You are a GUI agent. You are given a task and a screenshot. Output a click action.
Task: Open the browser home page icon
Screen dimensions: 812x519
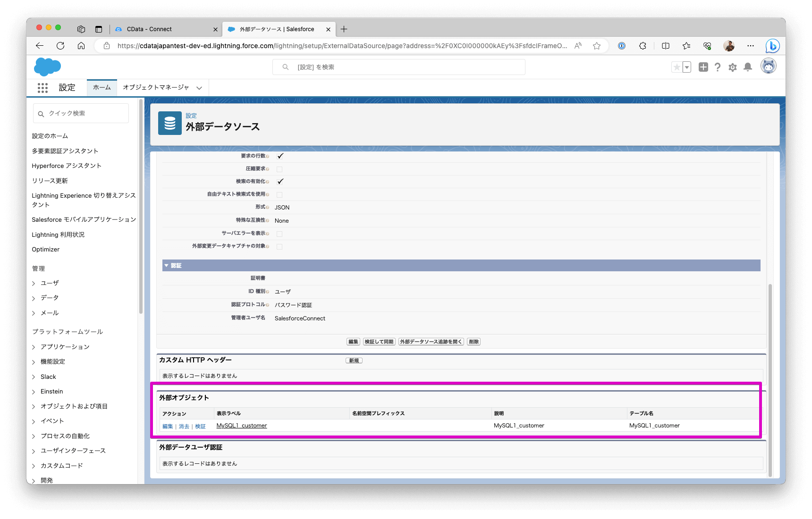point(81,46)
